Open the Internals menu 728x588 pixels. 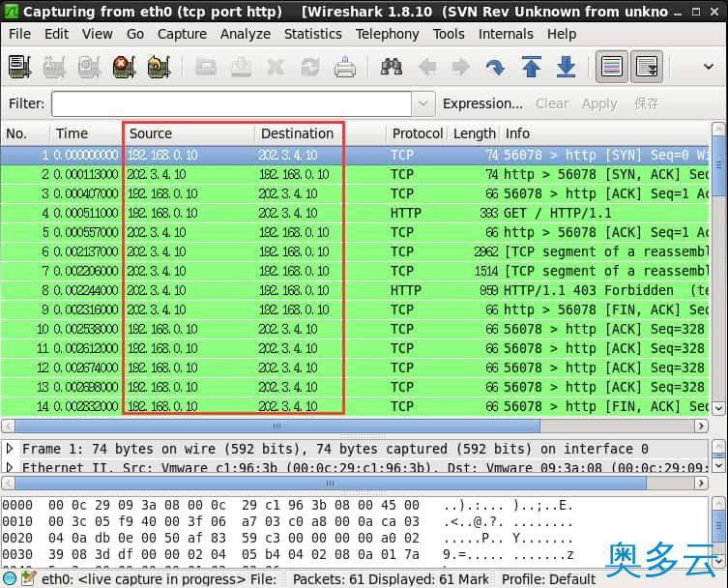pos(506,34)
